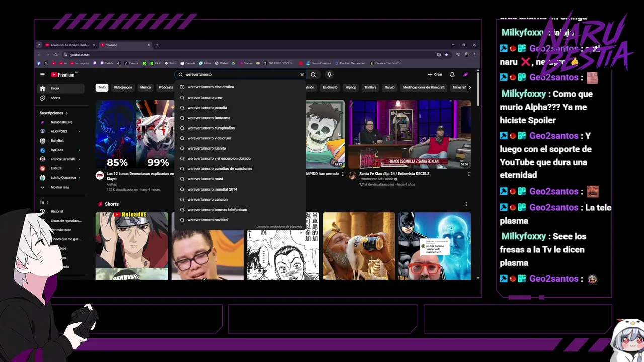
Task: Expand the Suscripciones section
Action: click(x=54, y=113)
